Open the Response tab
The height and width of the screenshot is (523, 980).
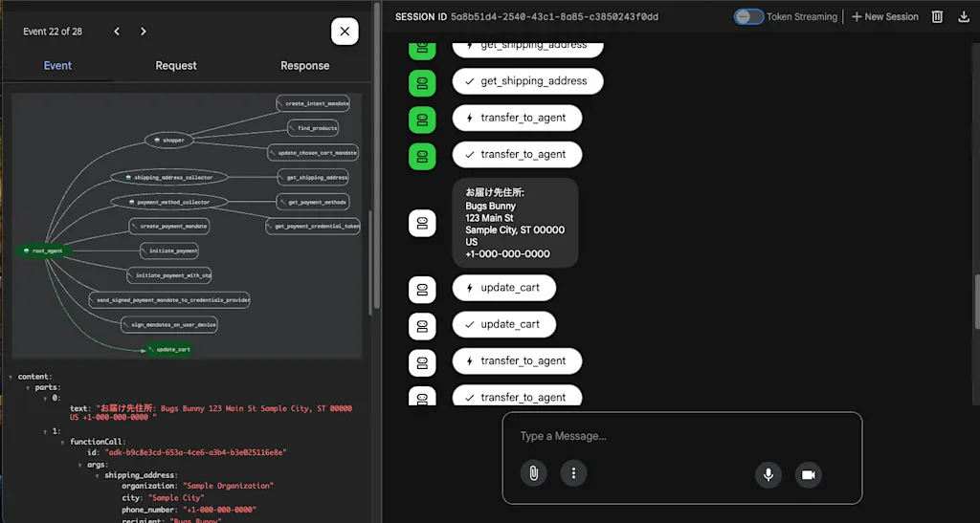pyautogui.click(x=304, y=66)
